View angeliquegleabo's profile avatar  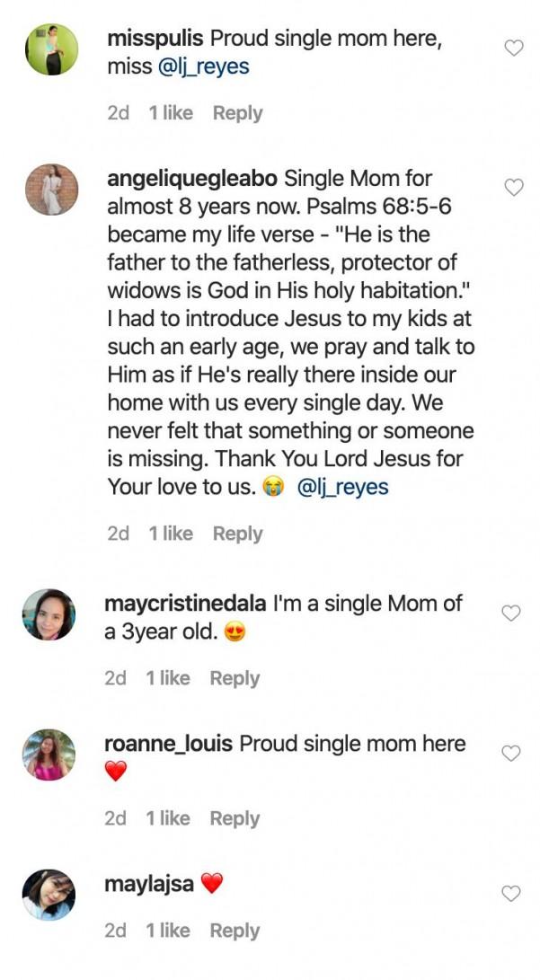point(49,190)
